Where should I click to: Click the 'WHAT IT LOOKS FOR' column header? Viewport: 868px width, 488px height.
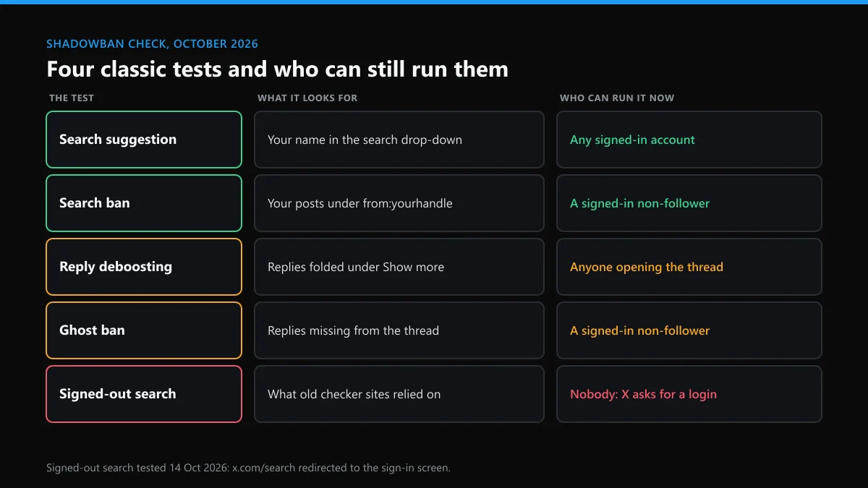(x=307, y=98)
